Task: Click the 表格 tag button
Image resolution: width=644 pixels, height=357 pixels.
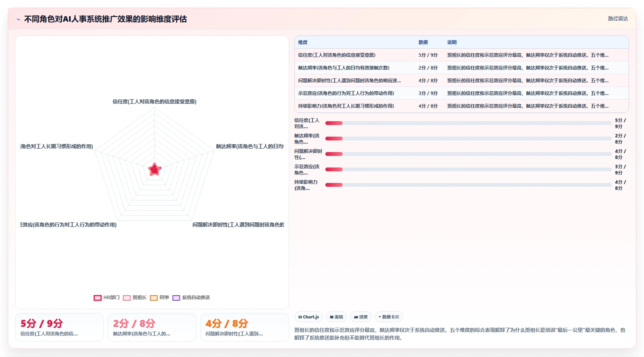Action: (x=336, y=317)
